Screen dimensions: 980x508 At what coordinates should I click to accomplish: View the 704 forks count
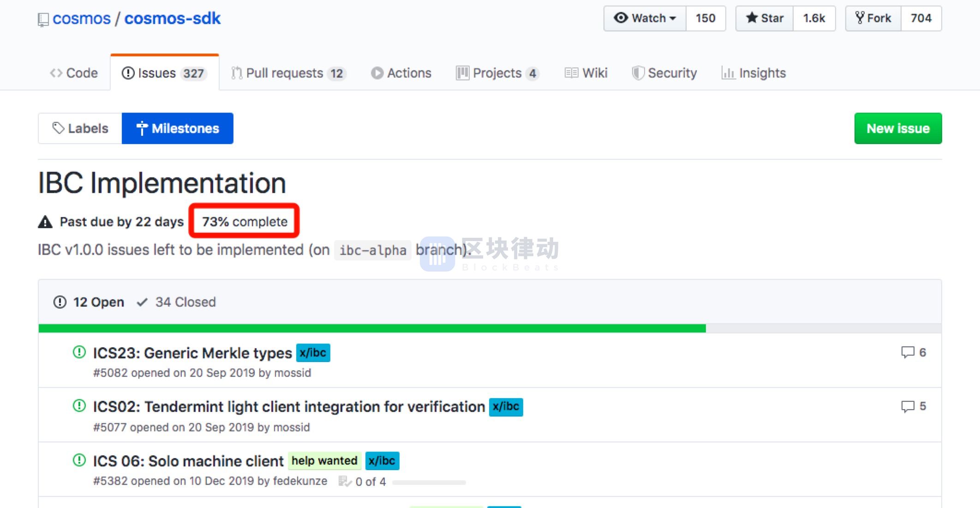coord(921,18)
